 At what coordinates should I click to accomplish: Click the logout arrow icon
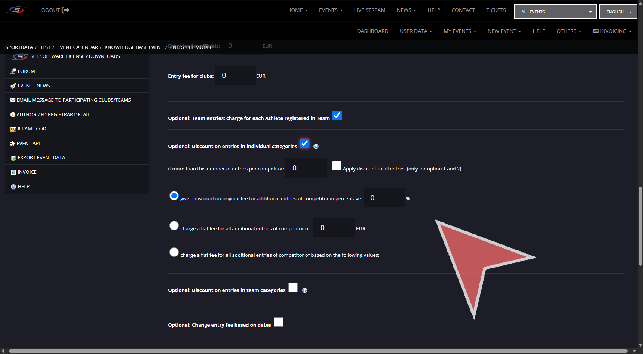(66, 10)
